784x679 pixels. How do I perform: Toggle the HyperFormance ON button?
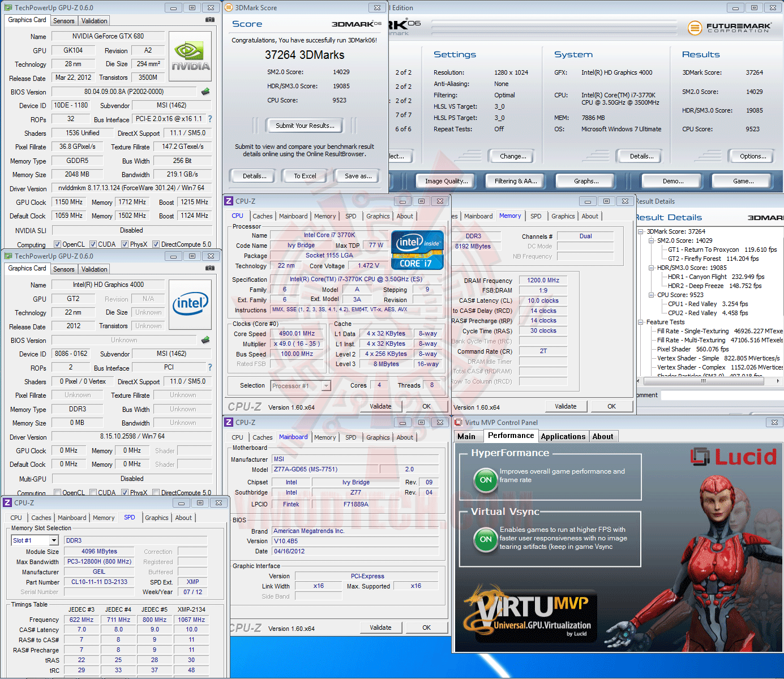pos(486,480)
